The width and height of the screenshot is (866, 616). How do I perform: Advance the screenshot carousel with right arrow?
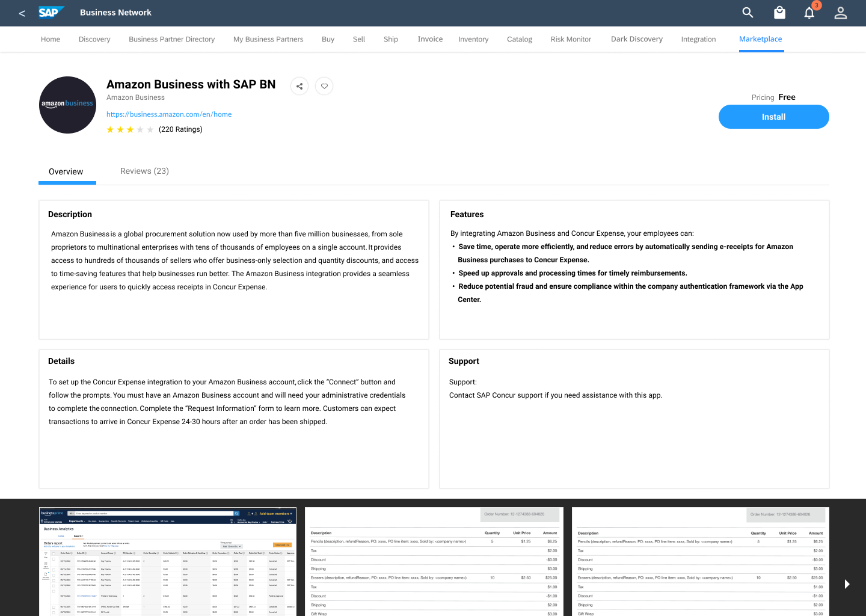(847, 584)
